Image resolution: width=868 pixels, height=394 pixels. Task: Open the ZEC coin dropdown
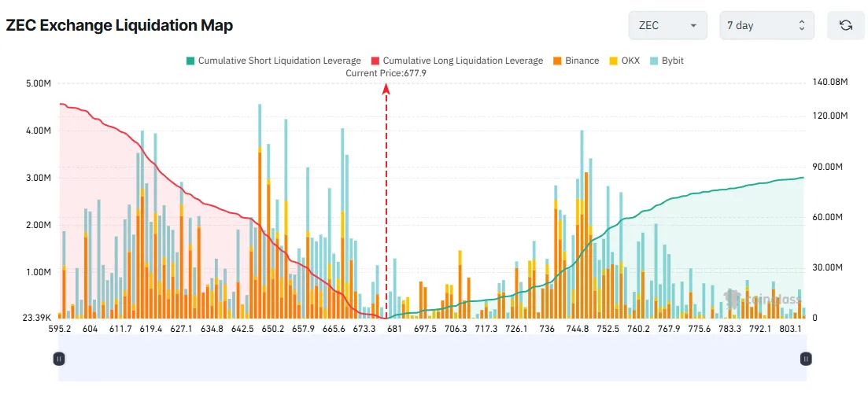point(668,25)
